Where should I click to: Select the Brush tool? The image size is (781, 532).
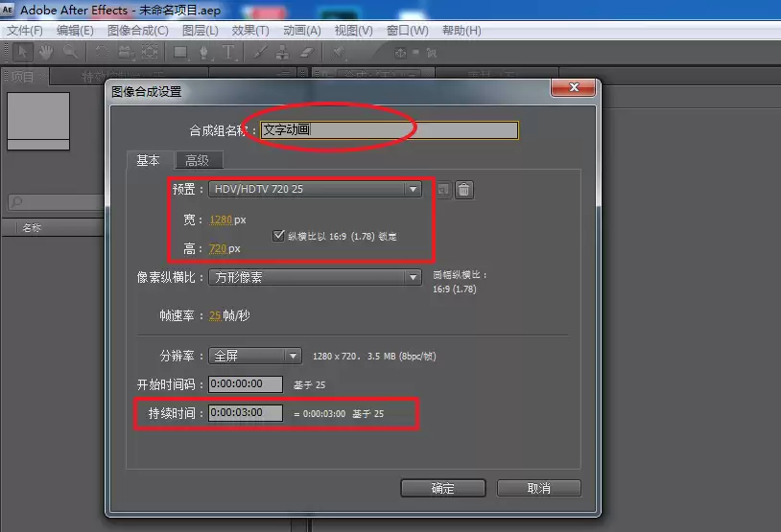coord(259,52)
